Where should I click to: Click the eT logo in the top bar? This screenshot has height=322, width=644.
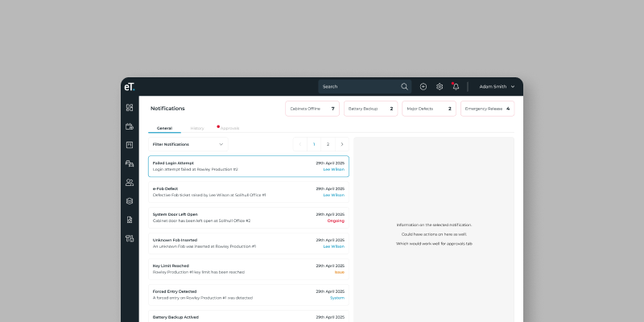130,87
